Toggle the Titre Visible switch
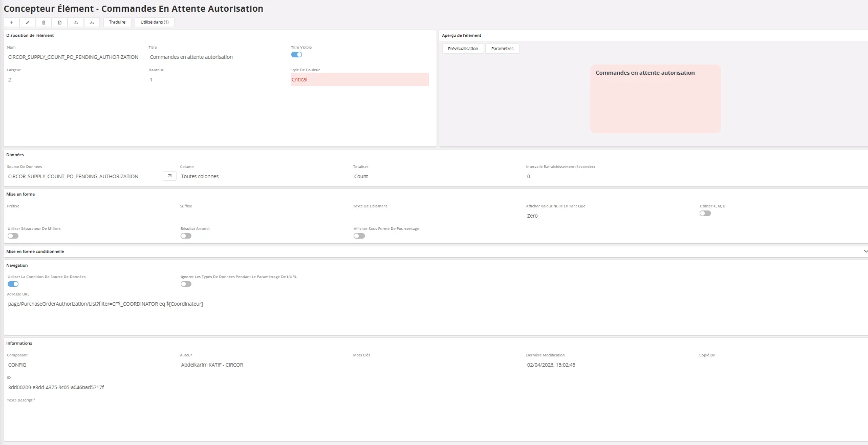Screen dimensions: 868x445 click(x=297, y=55)
